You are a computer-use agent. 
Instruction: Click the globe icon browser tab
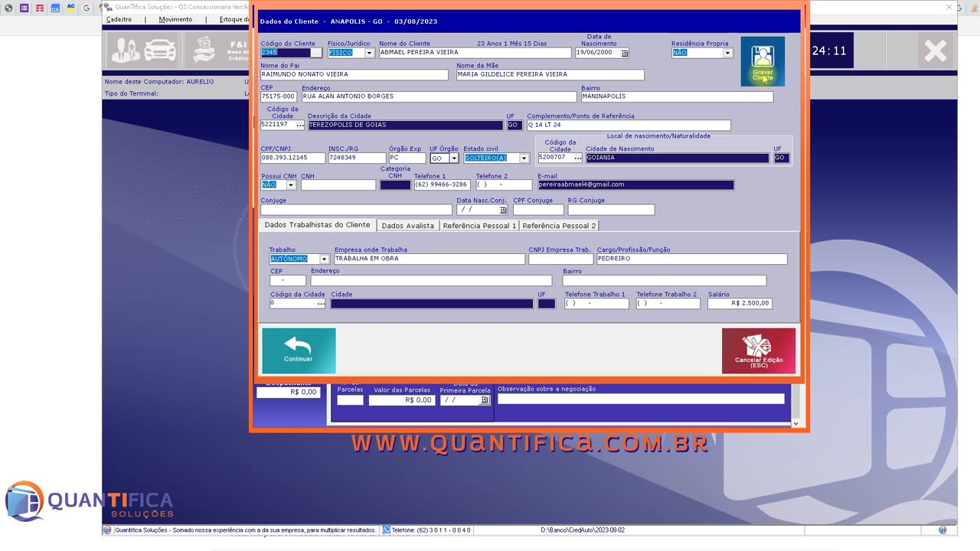tap(8, 8)
